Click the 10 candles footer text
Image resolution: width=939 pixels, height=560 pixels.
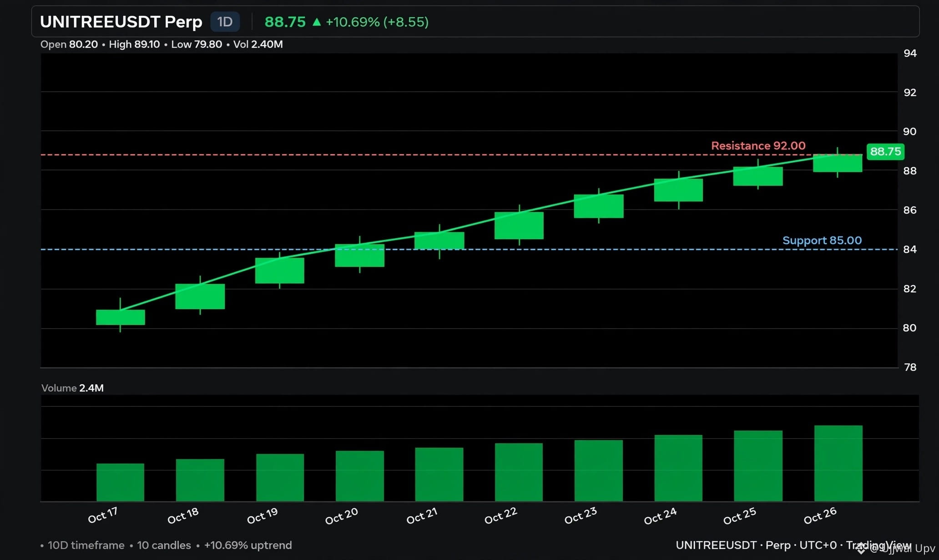point(164,545)
